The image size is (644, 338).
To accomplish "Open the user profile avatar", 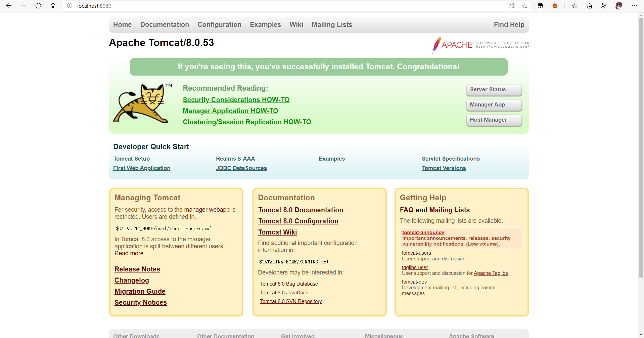I will (619, 6).
